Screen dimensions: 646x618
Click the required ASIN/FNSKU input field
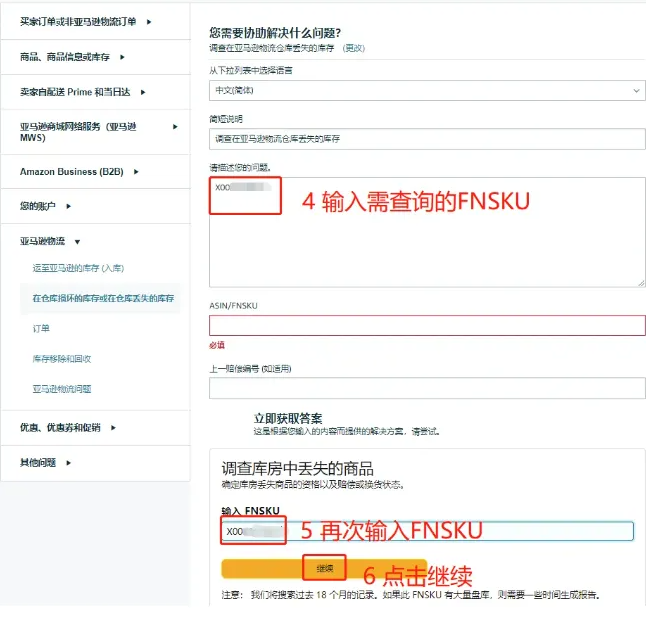point(427,325)
